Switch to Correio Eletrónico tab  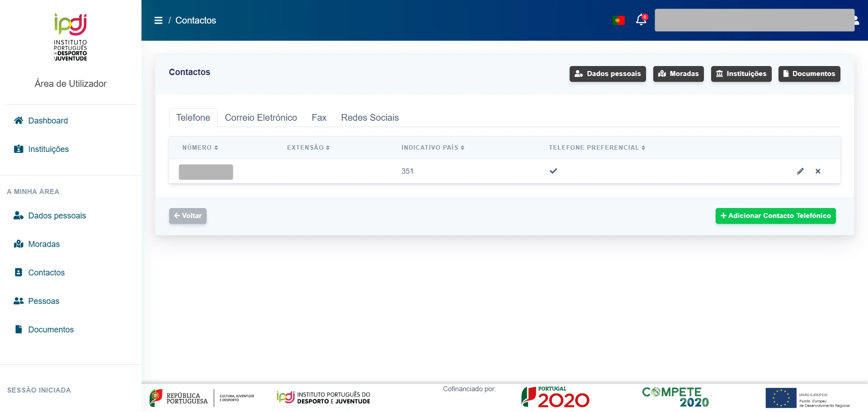click(x=261, y=118)
